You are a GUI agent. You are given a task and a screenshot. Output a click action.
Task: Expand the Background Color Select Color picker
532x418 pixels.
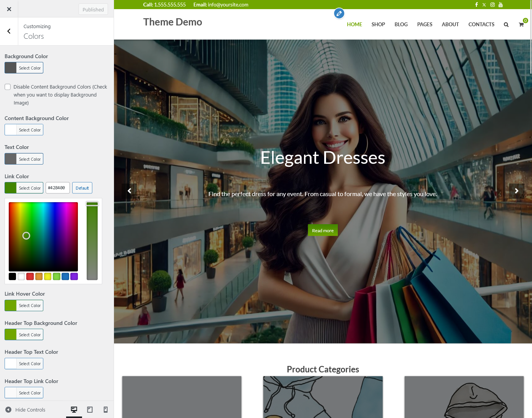(x=24, y=68)
